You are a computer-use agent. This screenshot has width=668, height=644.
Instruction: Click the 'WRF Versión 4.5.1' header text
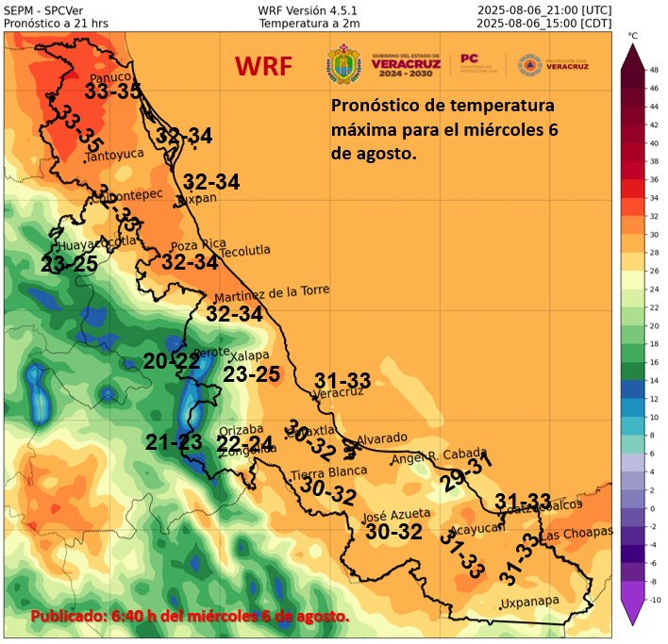pyautogui.click(x=309, y=9)
